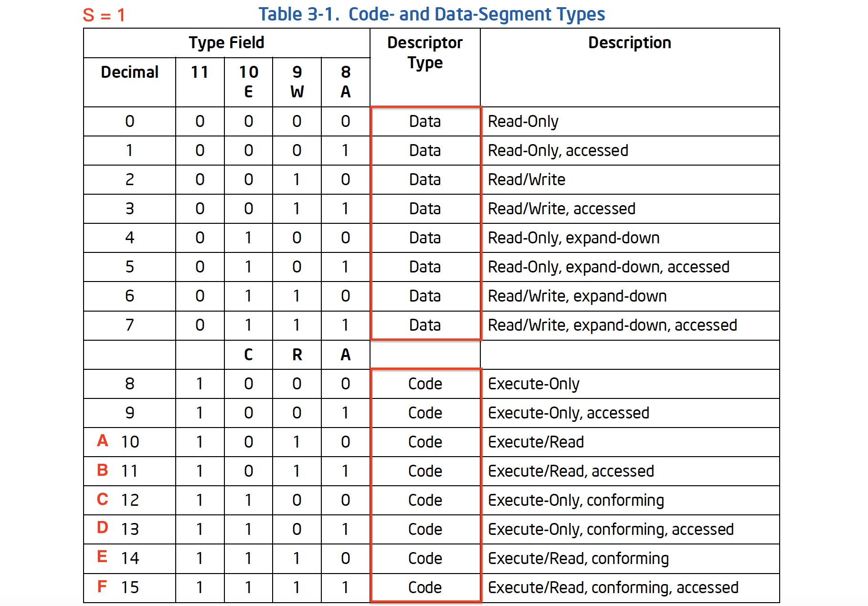Click the red hex letter "F" annotation

tap(102, 586)
